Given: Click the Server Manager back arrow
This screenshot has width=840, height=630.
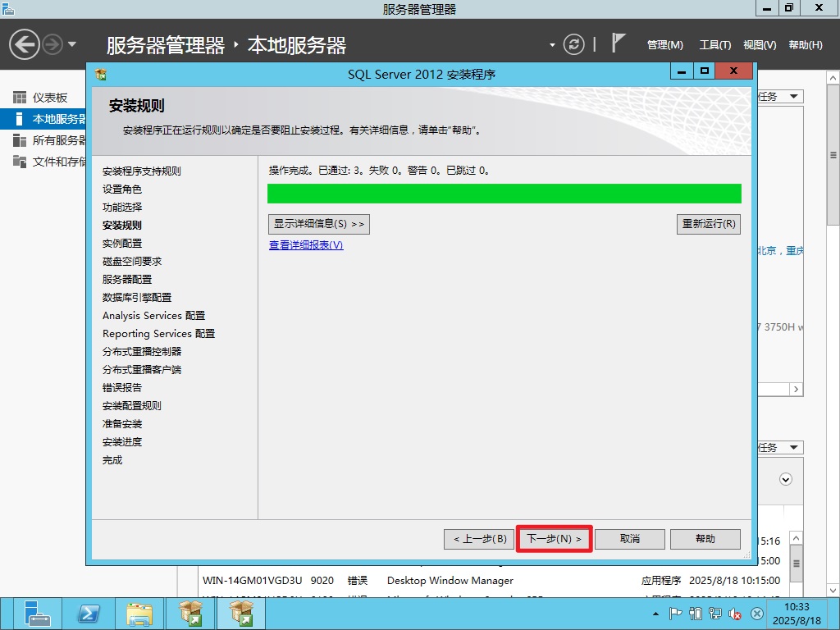Looking at the screenshot, I should pyautogui.click(x=24, y=44).
